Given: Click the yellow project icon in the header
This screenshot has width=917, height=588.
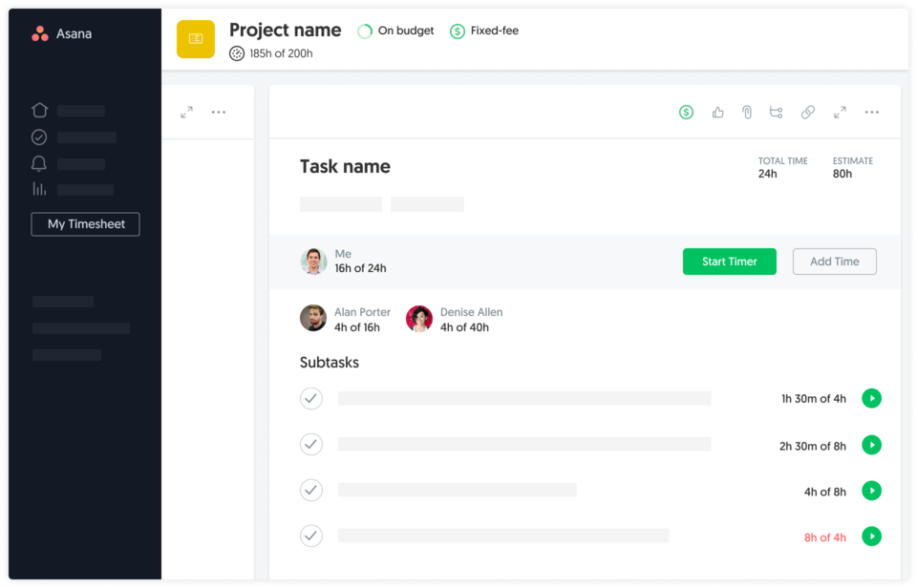Looking at the screenshot, I should coord(195,39).
